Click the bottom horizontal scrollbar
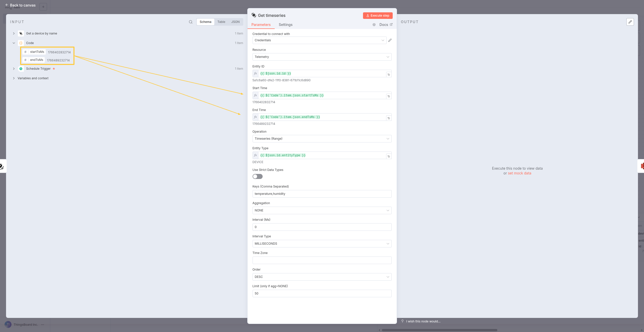Viewport: 644px width, 332px height. tap(439, 330)
